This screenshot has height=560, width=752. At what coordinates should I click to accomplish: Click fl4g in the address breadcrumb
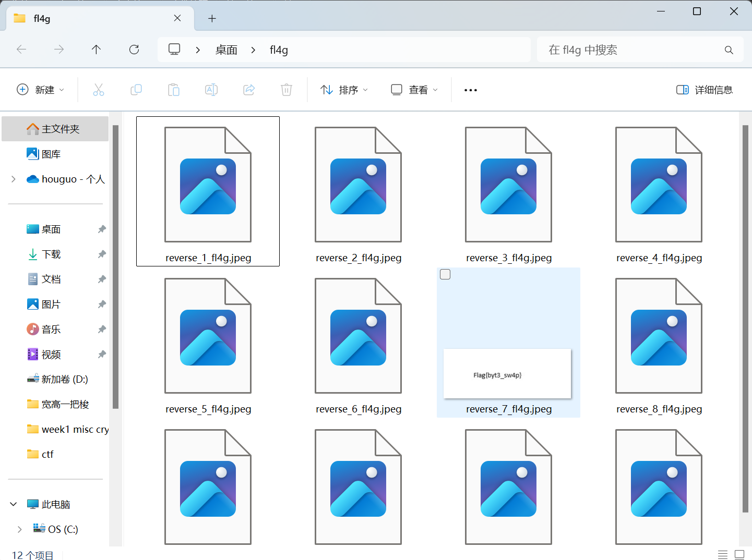pyautogui.click(x=279, y=50)
